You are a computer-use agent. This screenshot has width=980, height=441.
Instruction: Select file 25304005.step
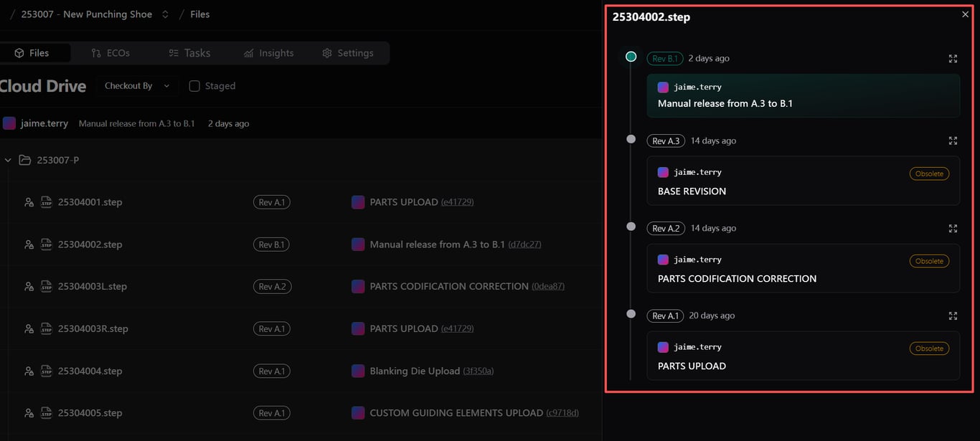(x=90, y=413)
